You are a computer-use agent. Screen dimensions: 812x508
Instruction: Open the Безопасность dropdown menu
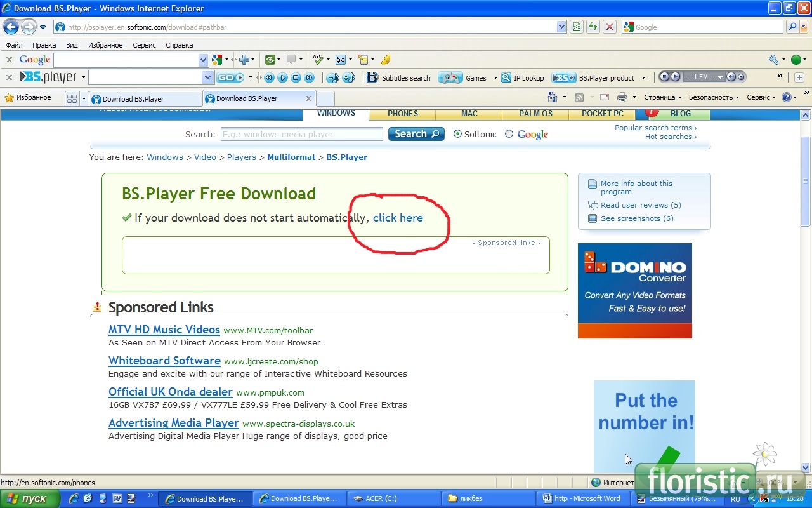coord(714,97)
